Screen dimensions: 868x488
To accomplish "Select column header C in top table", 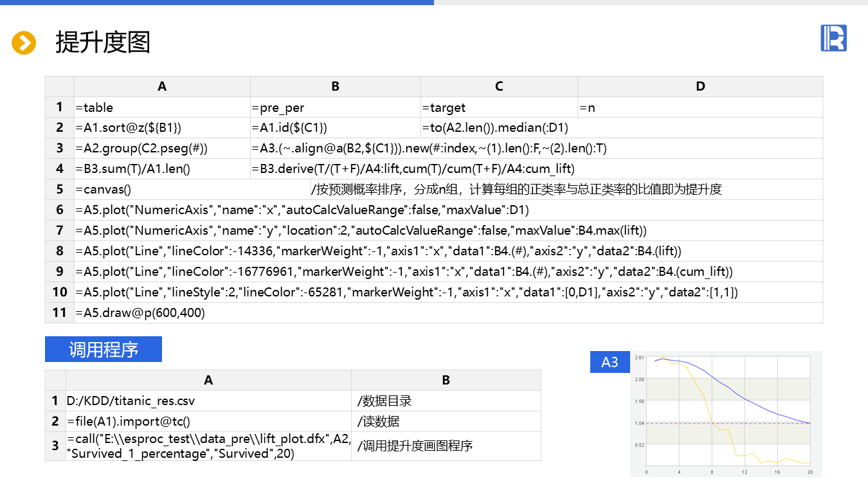I will [499, 87].
